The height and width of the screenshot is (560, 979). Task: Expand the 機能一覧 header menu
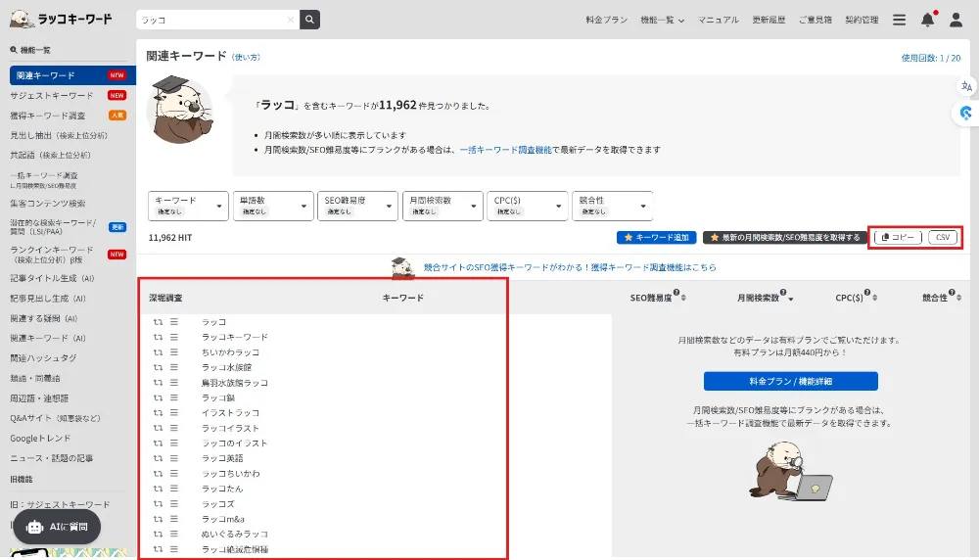662,20
